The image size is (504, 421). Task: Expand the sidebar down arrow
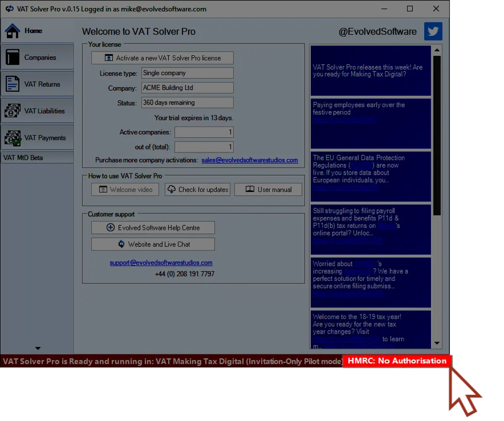click(38, 348)
